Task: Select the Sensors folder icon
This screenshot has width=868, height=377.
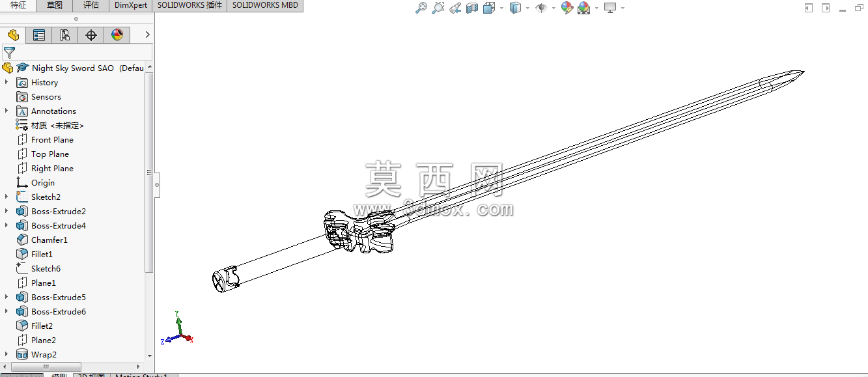Action: tap(22, 97)
